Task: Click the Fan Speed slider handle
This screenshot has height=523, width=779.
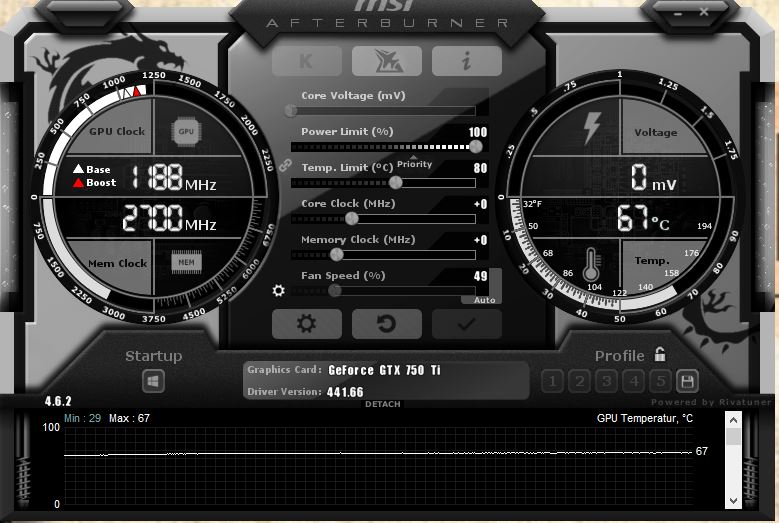Action: [335, 291]
